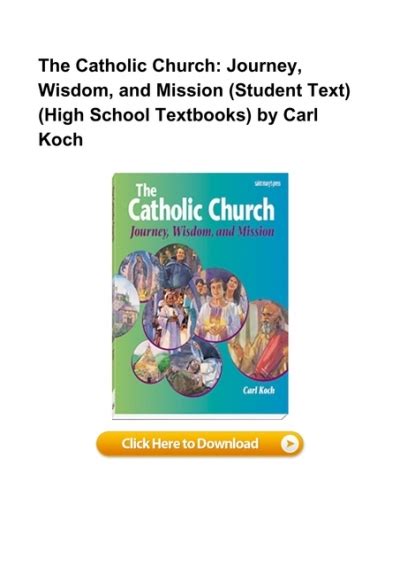Click 'The Catholic Church' title on the cover
The height and width of the screenshot is (567, 400).
[x=201, y=203]
